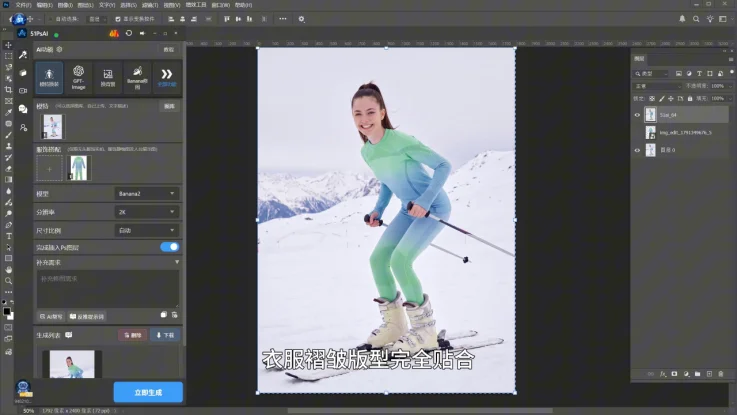The height and width of the screenshot is (415, 737).
Task: Open the aspect ratio dropdown
Action: coord(147,230)
